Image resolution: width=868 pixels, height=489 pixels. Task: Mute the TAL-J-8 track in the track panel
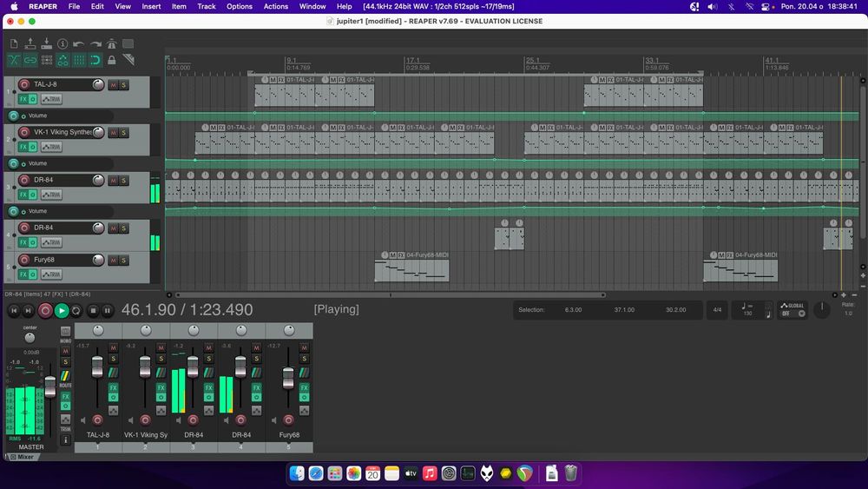[x=113, y=84]
